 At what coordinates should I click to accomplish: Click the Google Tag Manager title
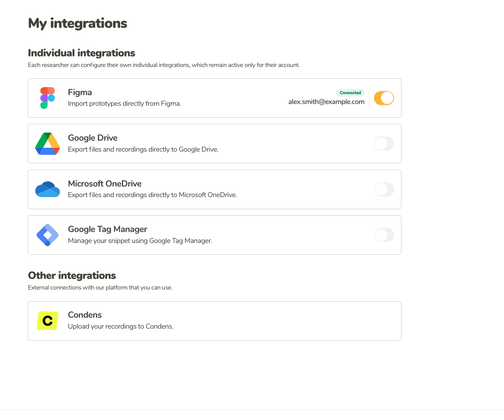click(x=107, y=229)
